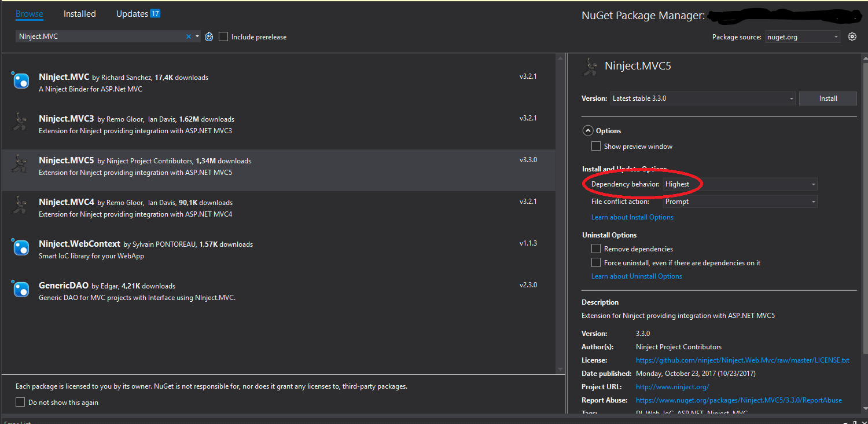Open the Dependency behavior dropdown
This screenshot has width=868, height=424.
[740, 184]
